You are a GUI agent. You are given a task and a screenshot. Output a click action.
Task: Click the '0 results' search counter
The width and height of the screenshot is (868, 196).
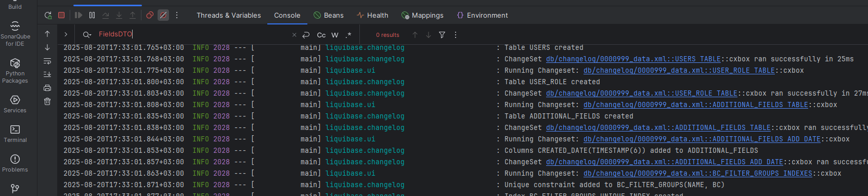tap(387, 35)
